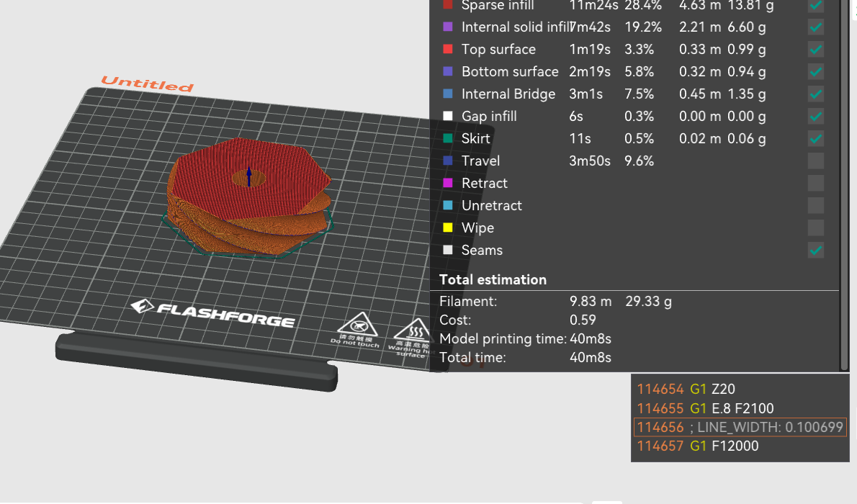The image size is (857, 504).
Task: Click the legend panel vertical scrollbar
Action: tap(845, 186)
